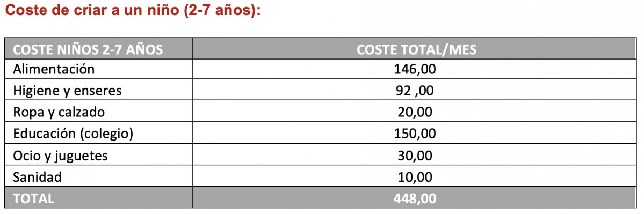Click the Ocio y juguetes row label
The width and height of the screenshot is (644, 214).
click(60, 156)
